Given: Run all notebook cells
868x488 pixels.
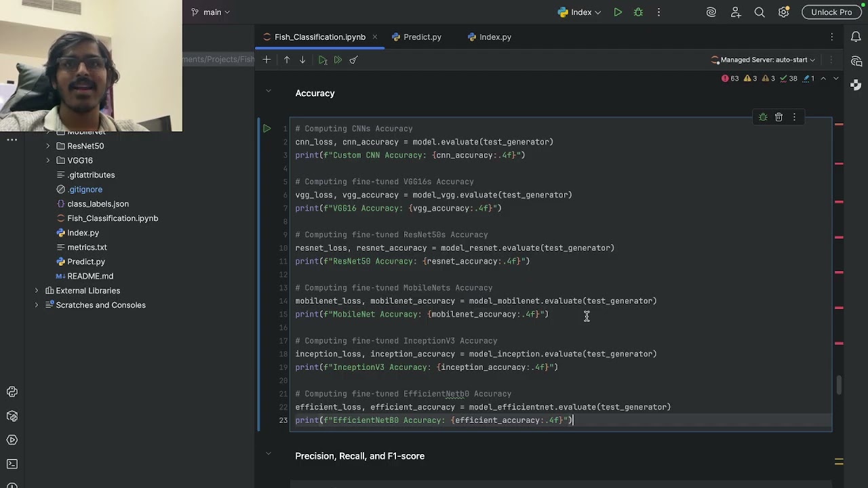Looking at the screenshot, I should click(338, 60).
